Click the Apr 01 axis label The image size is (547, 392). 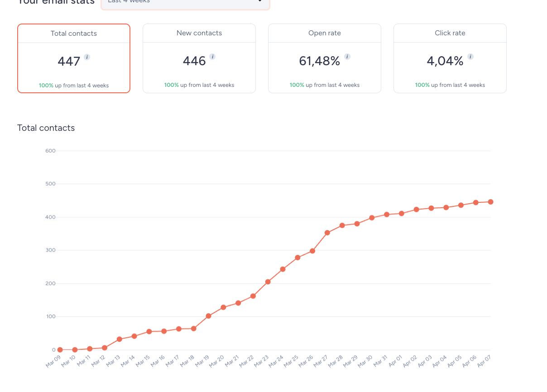396,361
